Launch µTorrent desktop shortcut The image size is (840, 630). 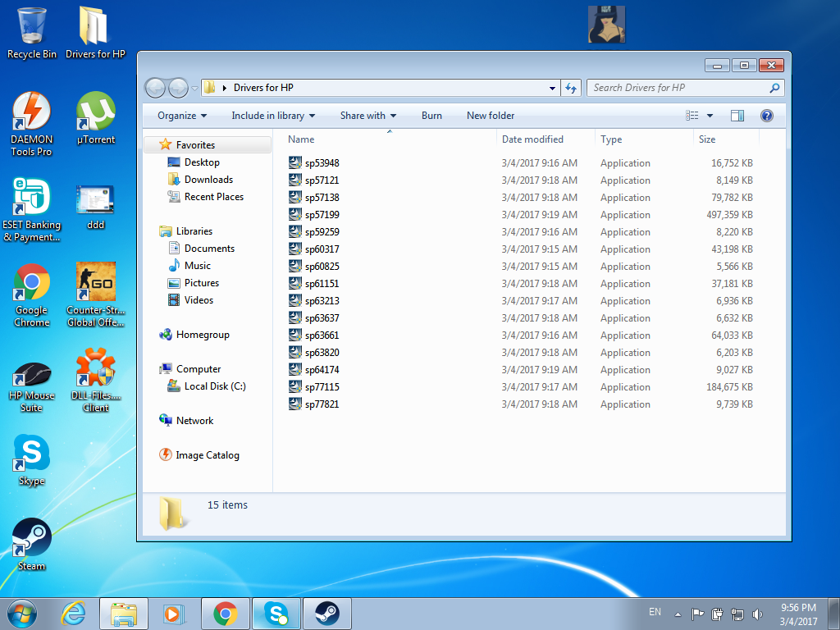click(95, 118)
